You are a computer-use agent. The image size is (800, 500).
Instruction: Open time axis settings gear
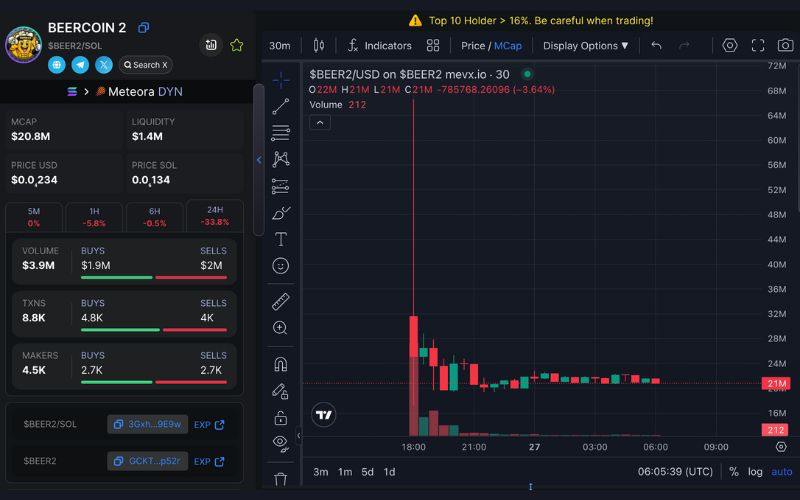781,447
